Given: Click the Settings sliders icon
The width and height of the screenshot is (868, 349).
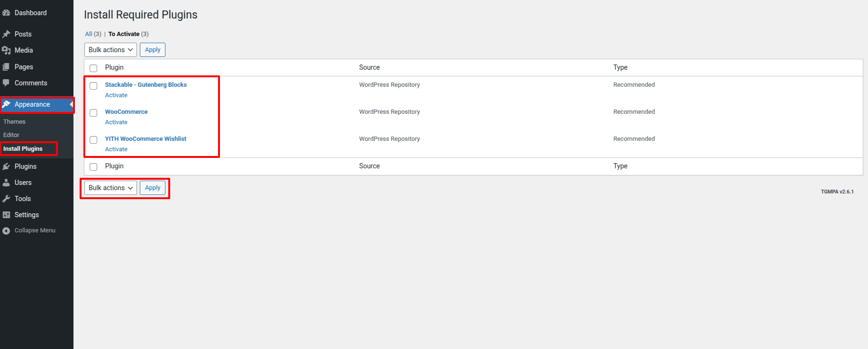Looking at the screenshot, I should click(x=6, y=215).
